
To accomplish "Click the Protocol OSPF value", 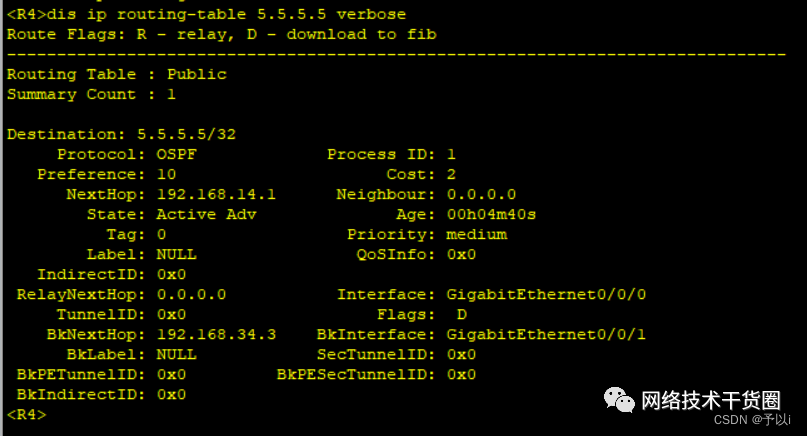I will (x=177, y=154).
